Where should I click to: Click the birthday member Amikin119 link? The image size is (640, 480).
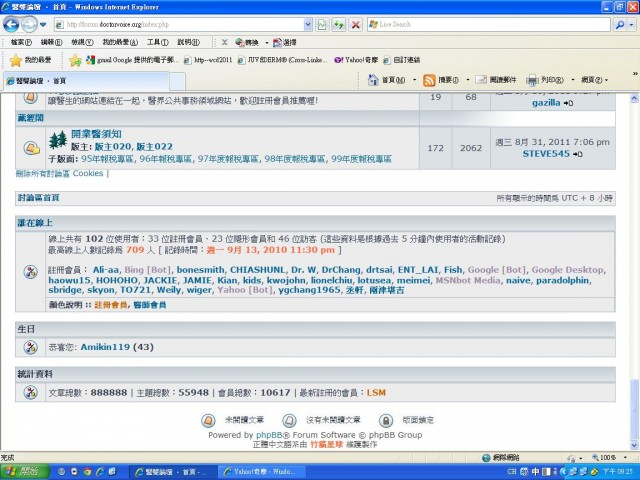point(105,347)
